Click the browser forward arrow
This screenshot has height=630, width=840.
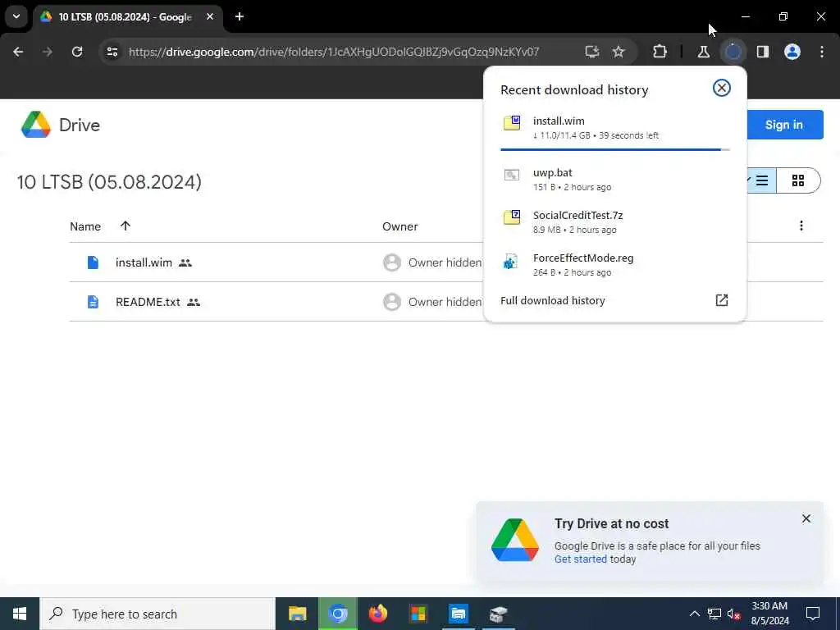point(47,52)
